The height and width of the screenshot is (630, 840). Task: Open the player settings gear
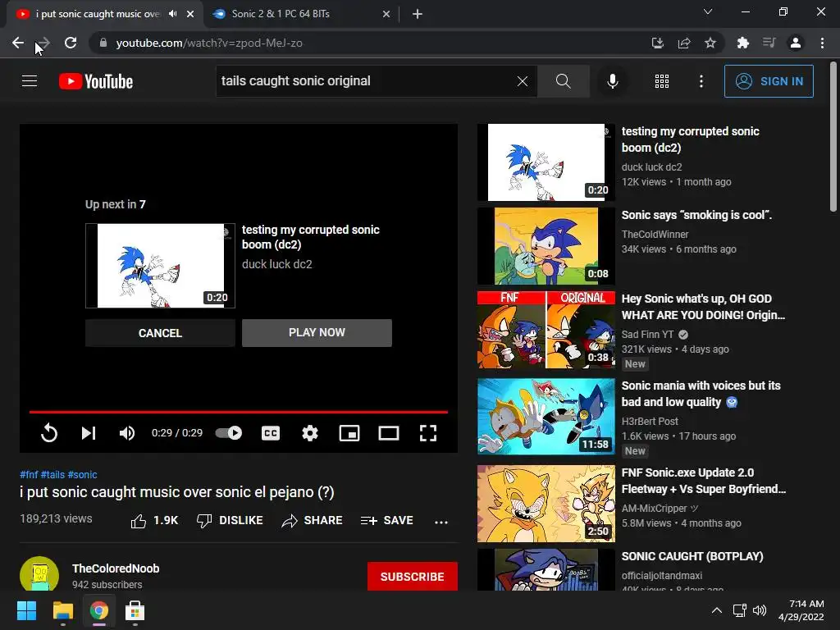[x=309, y=433]
